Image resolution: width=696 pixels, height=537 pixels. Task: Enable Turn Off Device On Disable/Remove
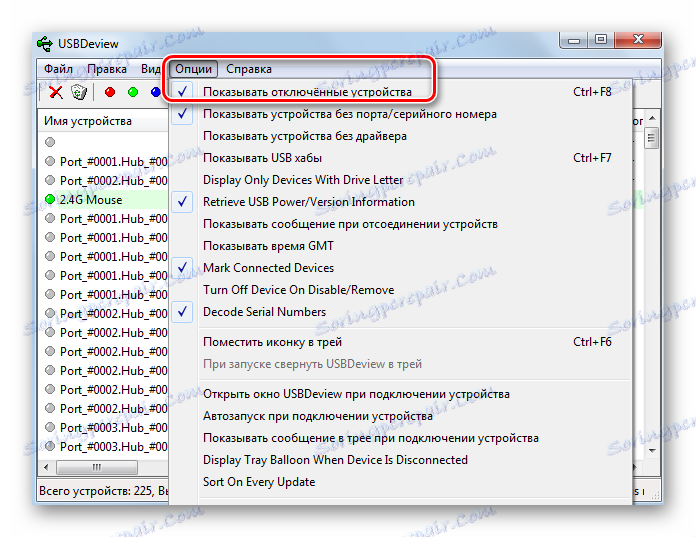[400, 290]
